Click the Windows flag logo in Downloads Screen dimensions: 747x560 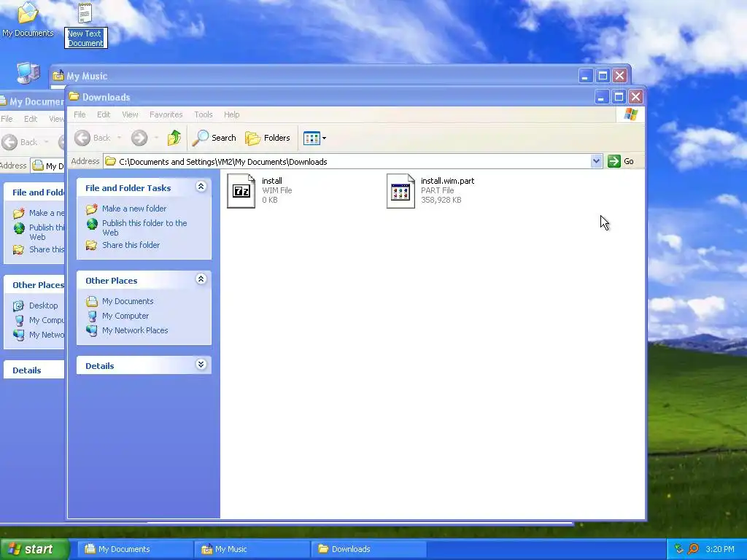(x=631, y=114)
